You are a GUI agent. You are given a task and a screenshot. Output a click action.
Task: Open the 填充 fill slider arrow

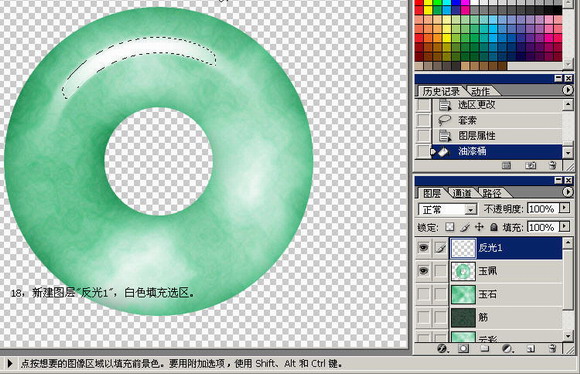(564, 226)
